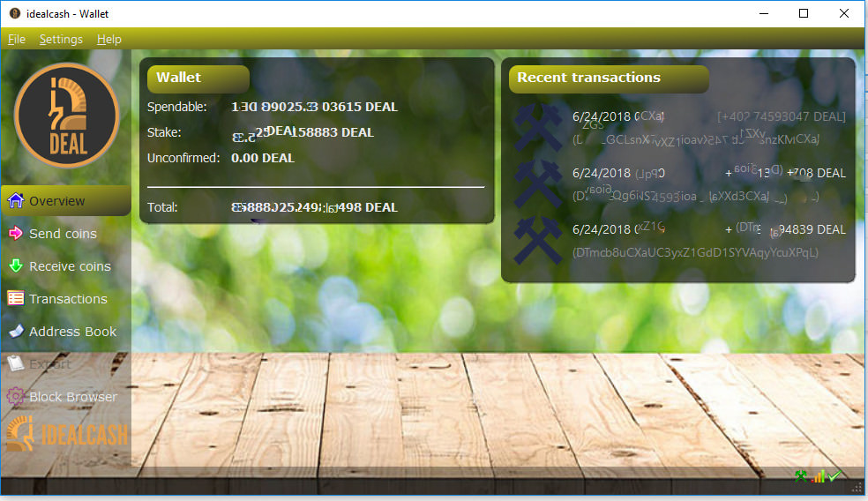Click the mined icon of the +708 DEAL transaction
Screen dimensions: 868x501
click(x=538, y=183)
